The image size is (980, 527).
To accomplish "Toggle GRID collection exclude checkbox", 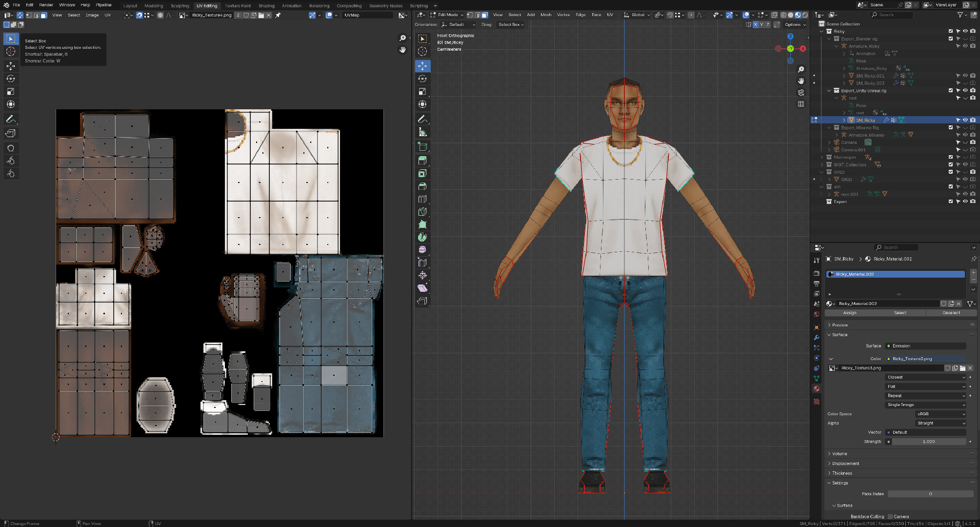I will [950, 172].
